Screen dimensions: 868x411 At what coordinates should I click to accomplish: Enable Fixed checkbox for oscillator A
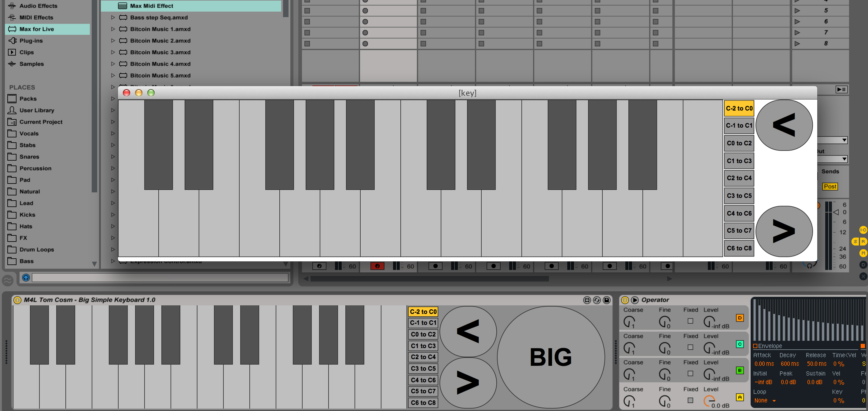(690, 400)
